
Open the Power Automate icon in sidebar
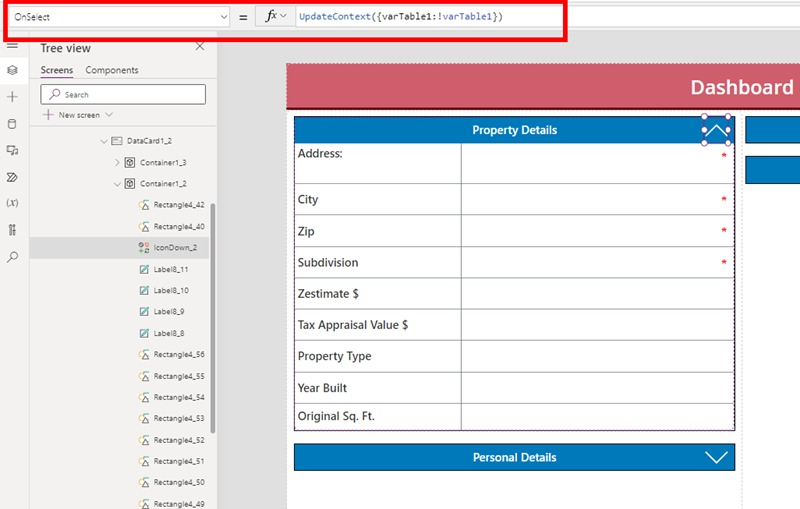tap(13, 177)
